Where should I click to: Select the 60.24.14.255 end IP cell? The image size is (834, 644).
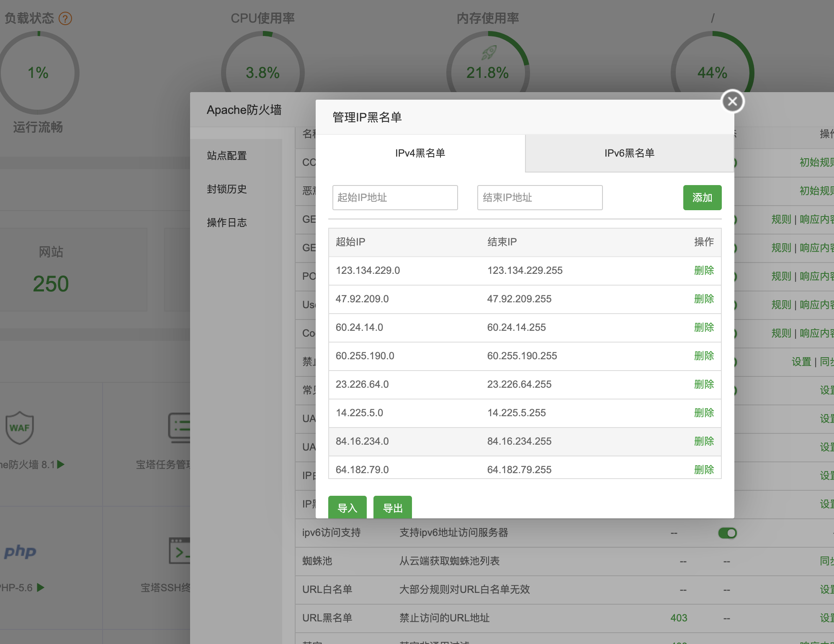516,327
